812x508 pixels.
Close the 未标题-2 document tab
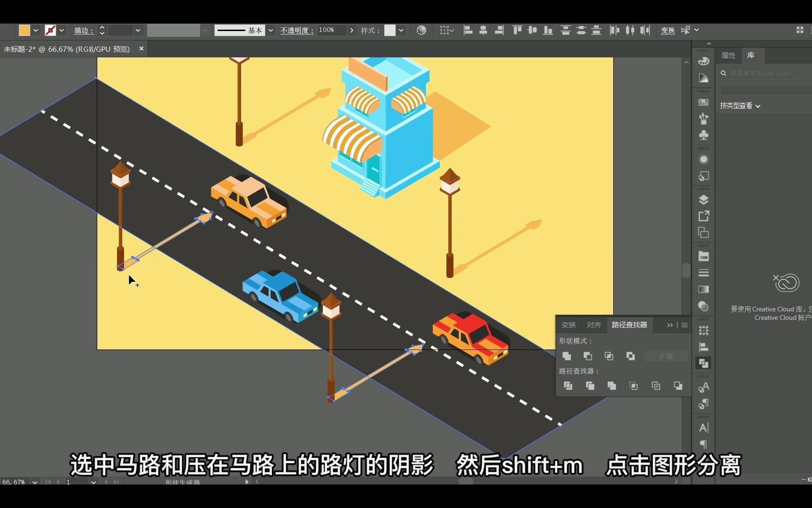click(x=141, y=48)
